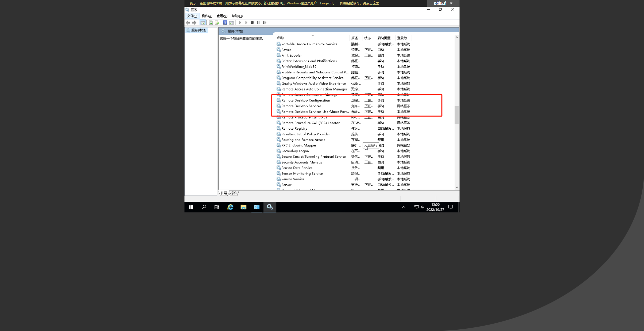Toggle the console tree pane toolbar icon
The image size is (644, 331).
pyautogui.click(x=203, y=22)
